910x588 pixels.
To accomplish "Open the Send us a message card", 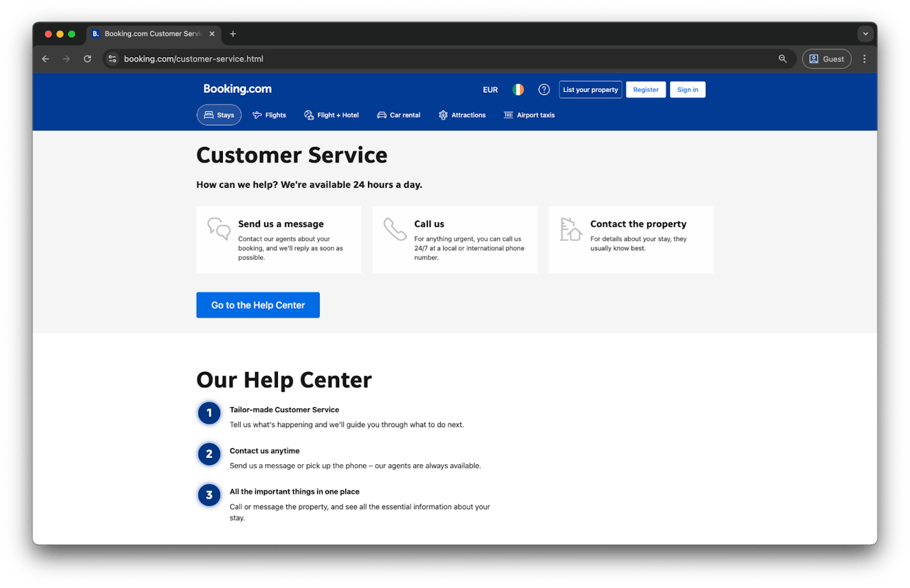I will coord(279,240).
